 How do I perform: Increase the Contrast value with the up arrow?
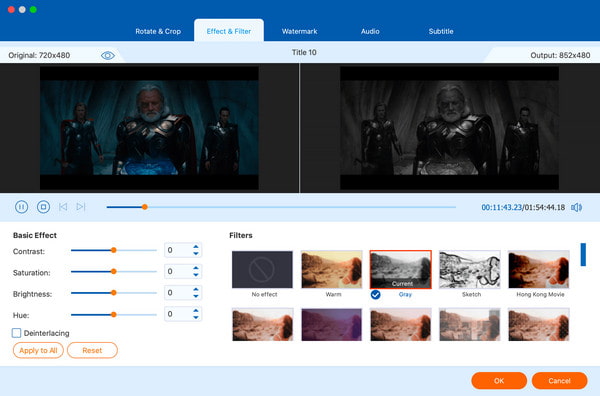tap(196, 247)
